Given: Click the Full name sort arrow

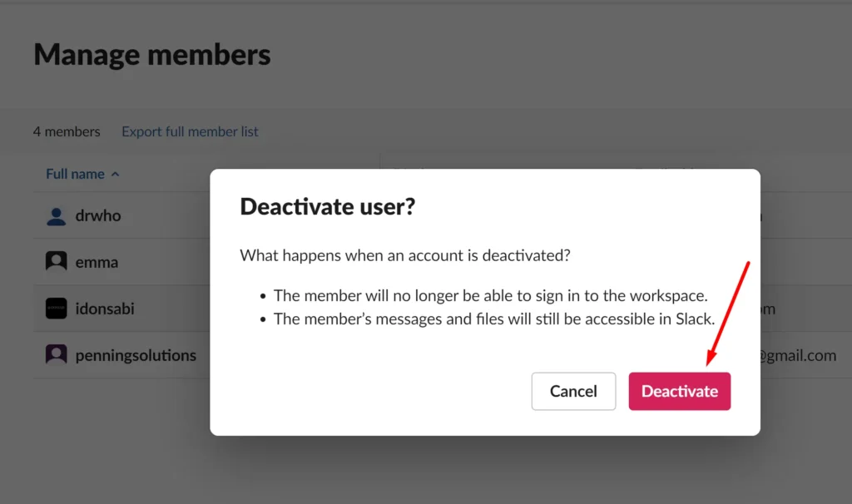Looking at the screenshot, I should pos(115,175).
